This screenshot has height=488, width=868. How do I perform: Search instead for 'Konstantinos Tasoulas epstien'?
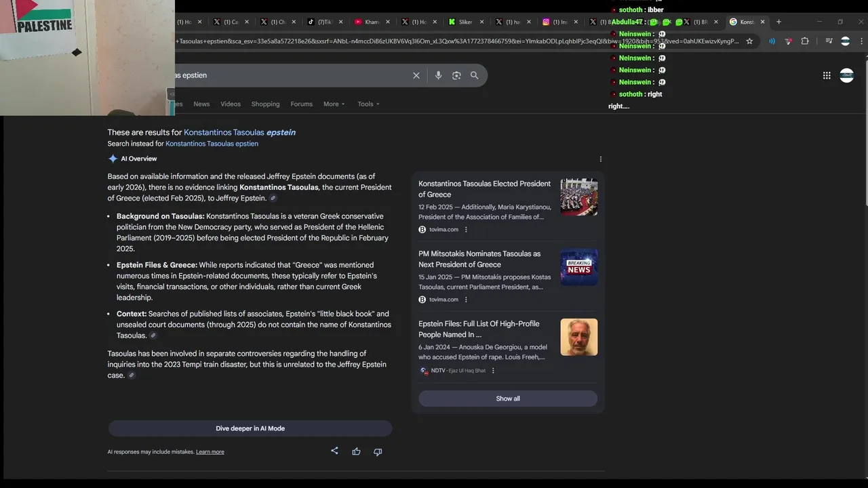(x=212, y=144)
